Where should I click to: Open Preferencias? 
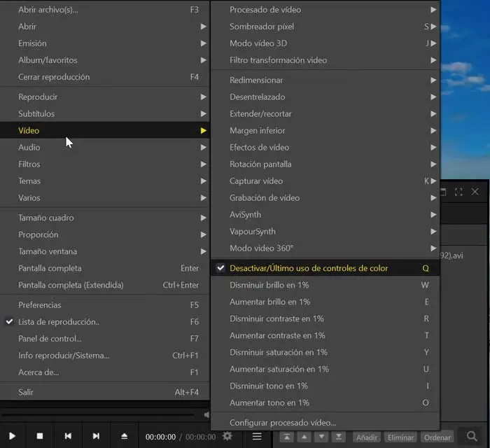click(x=105, y=305)
